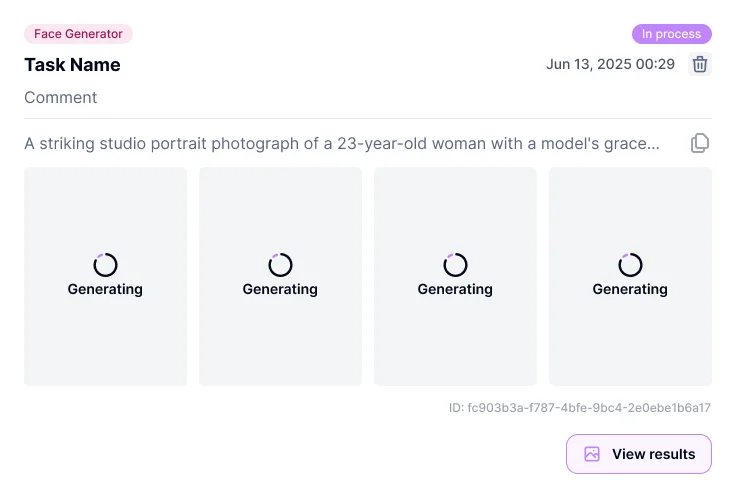Click the third card's Generating label
The width and height of the screenshot is (736, 502).
455,289
